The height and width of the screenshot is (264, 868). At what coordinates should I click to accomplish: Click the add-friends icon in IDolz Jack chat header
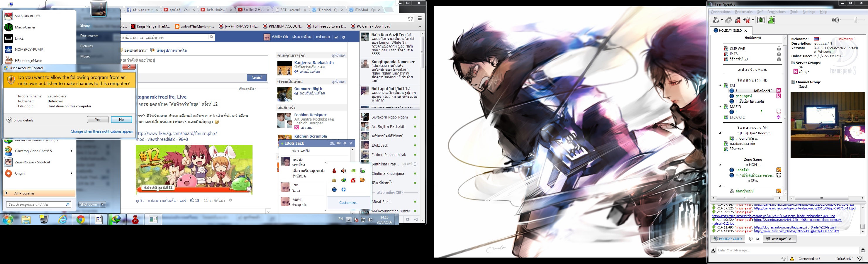[332, 143]
